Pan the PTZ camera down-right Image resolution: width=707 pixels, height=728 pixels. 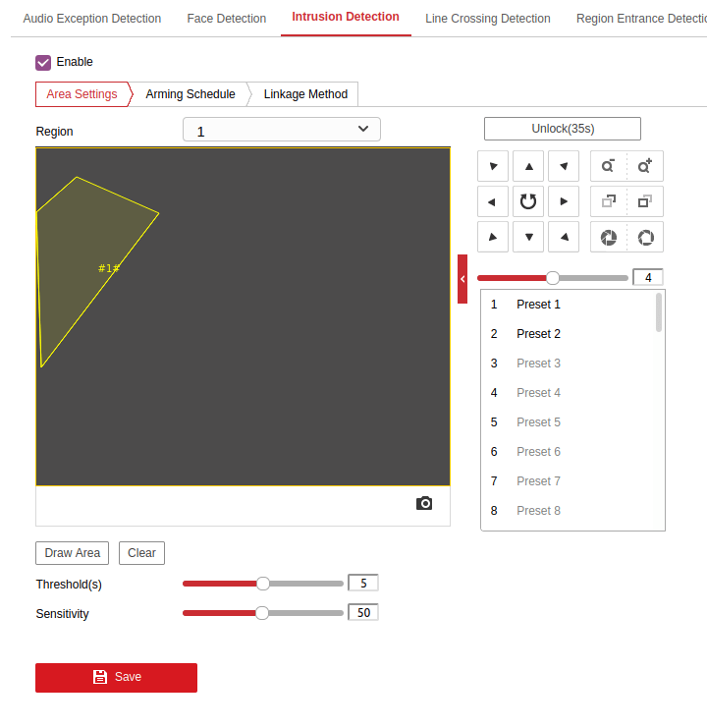click(564, 237)
